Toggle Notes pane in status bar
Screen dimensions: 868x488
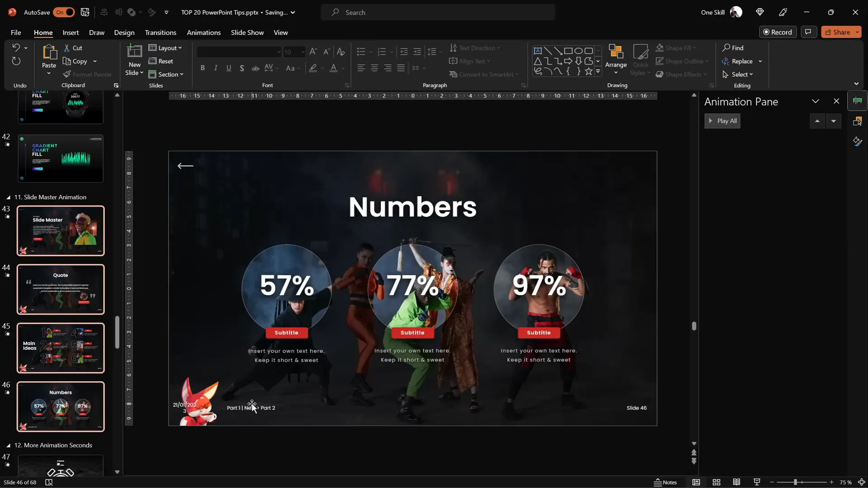click(x=665, y=482)
